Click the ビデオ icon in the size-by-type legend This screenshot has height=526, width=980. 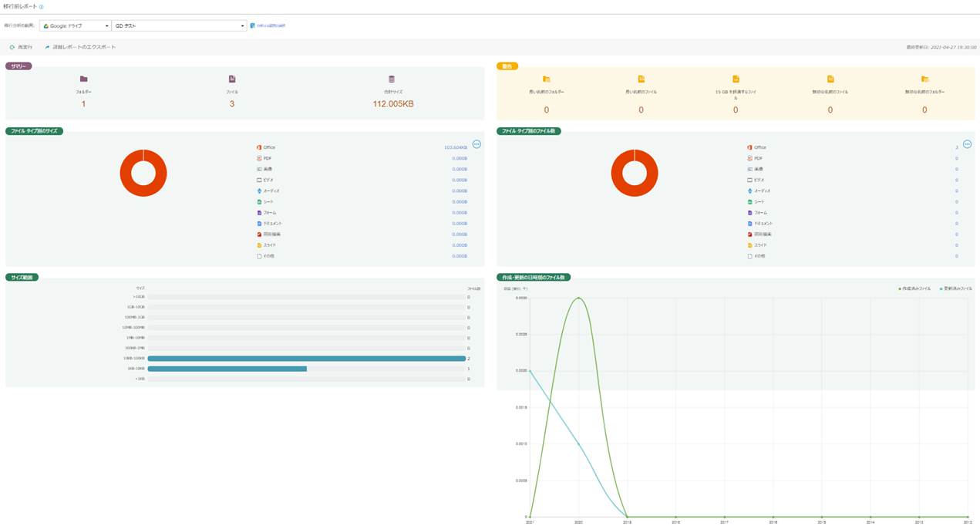[x=259, y=180]
